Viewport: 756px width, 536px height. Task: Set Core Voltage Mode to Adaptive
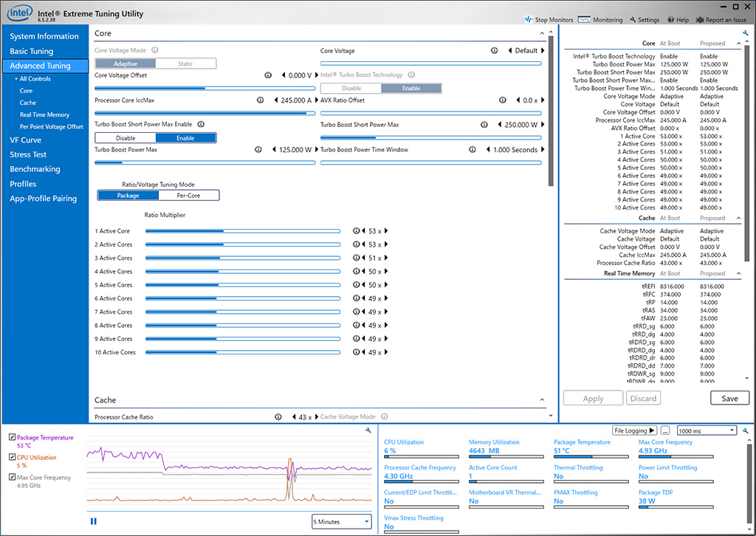pos(126,63)
